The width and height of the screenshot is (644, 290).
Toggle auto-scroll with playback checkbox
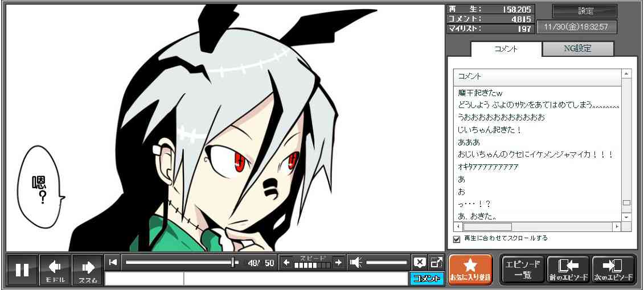point(456,239)
